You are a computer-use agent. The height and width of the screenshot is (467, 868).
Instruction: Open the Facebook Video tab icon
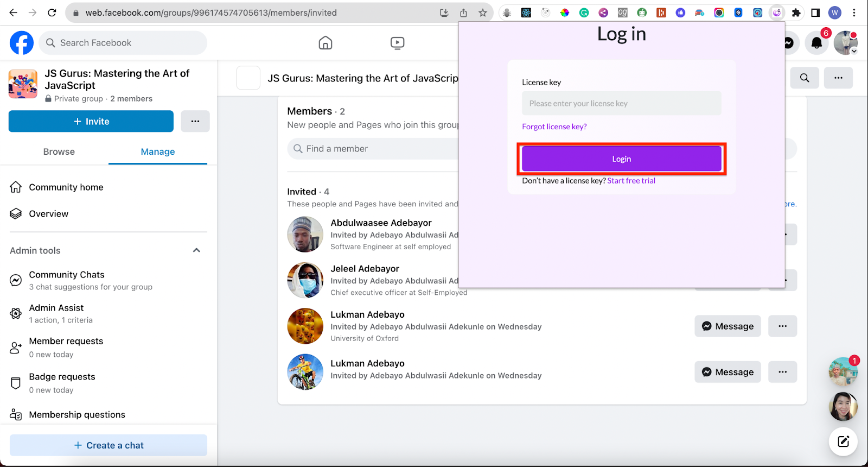397,43
